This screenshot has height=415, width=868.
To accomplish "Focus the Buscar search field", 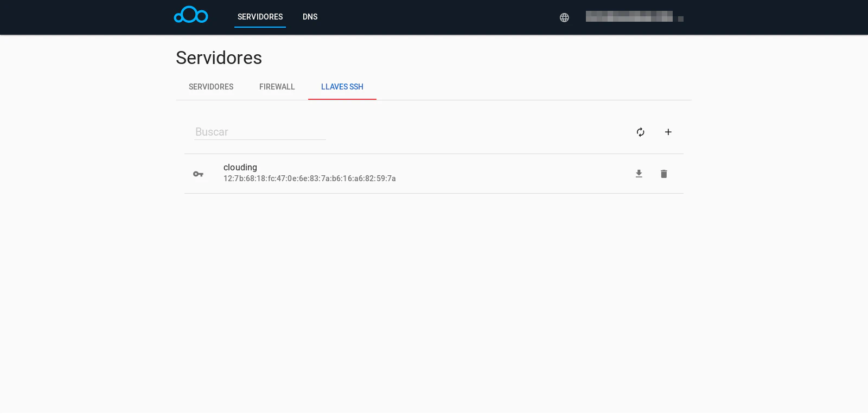I will 260,132.
